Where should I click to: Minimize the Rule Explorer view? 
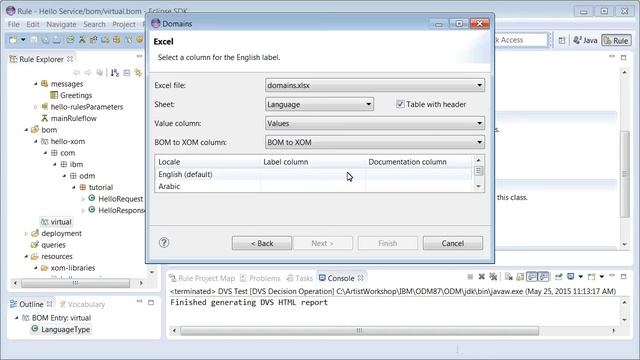pos(140,56)
